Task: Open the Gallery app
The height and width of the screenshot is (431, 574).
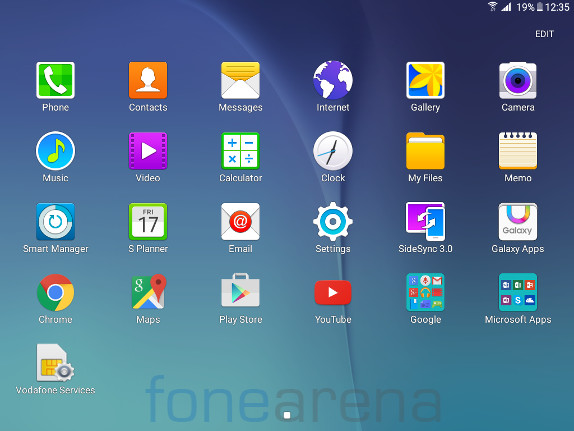Action: click(x=425, y=80)
